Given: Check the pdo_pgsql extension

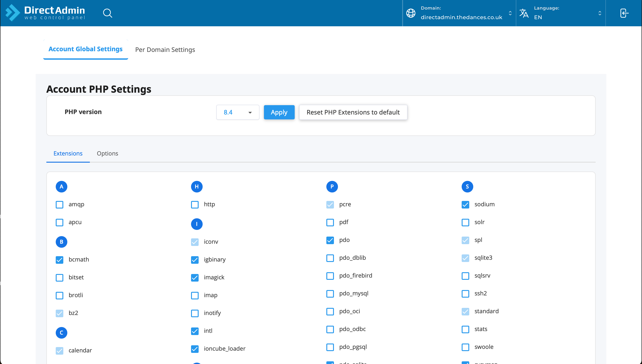Looking at the screenshot, I should [x=330, y=347].
